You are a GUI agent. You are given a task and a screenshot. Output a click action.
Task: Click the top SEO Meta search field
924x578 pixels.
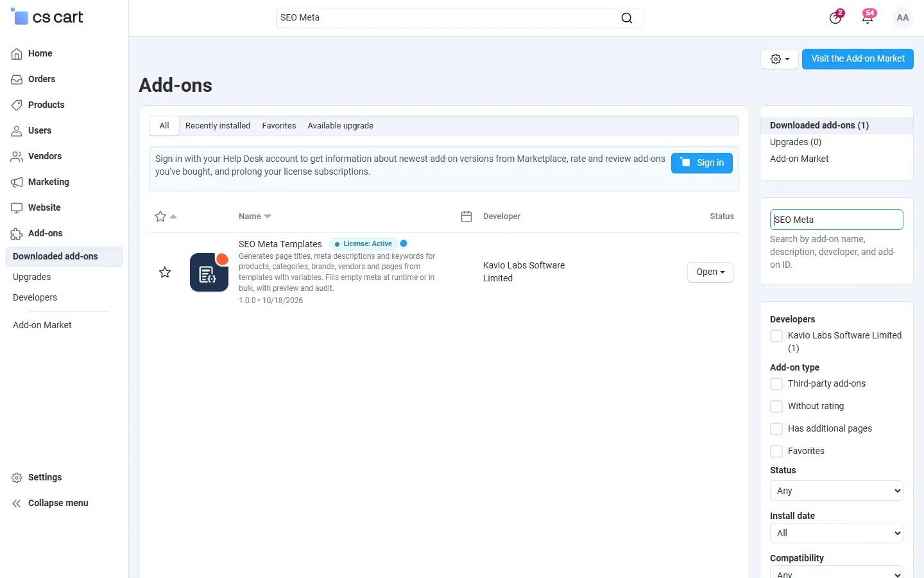click(x=460, y=18)
